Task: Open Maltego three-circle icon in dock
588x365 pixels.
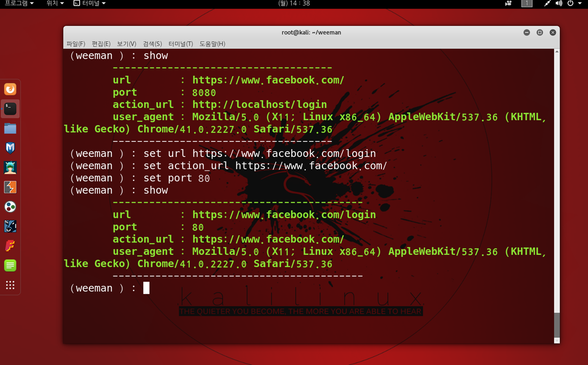Action: coord(10,206)
